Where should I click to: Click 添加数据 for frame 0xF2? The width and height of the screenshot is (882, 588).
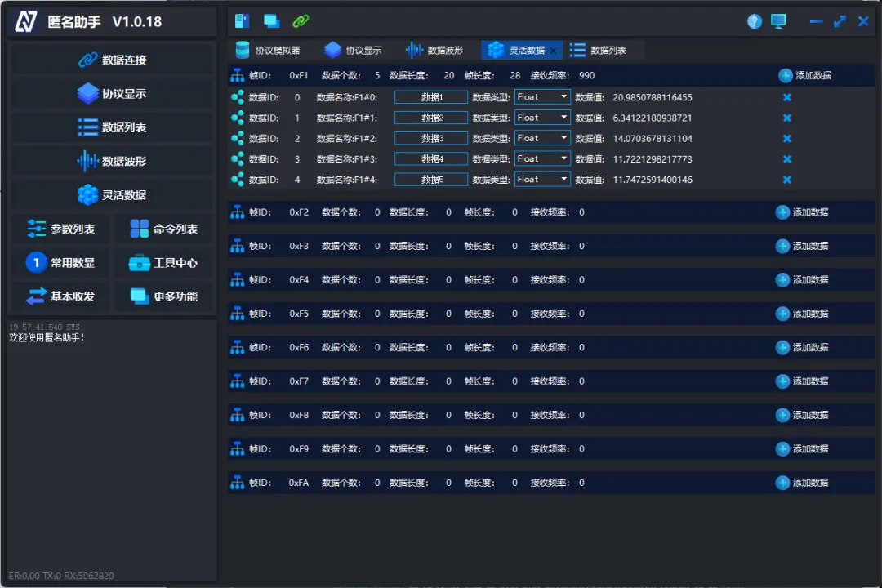(802, 212)
